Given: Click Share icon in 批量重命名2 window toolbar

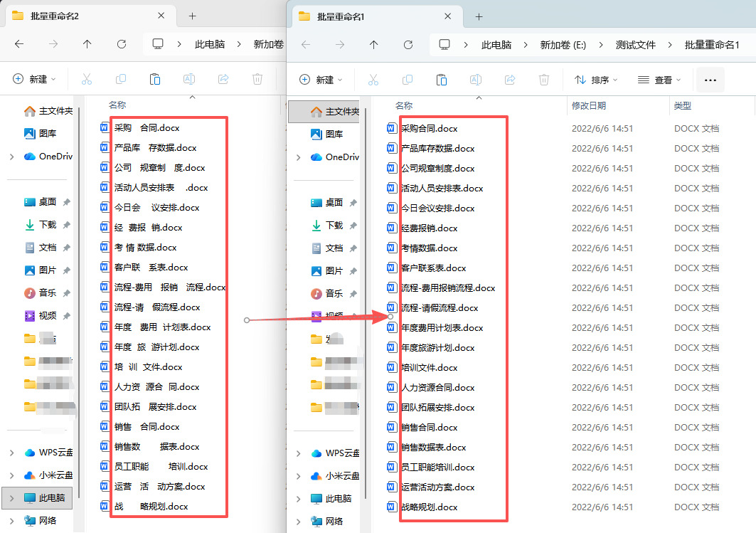Looking at the screenshot, I should (223, 79).
